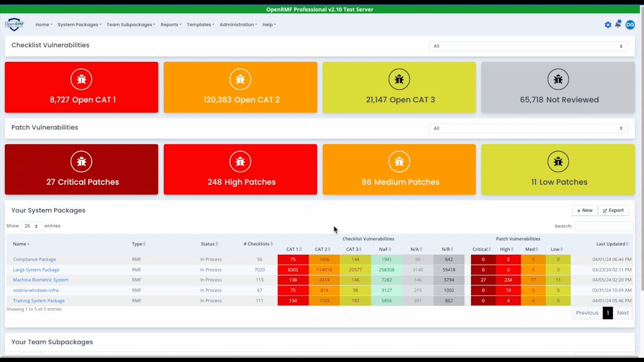Open the Templates menu
This screenshot has height=362, width=644.
[x=200, y=24]
